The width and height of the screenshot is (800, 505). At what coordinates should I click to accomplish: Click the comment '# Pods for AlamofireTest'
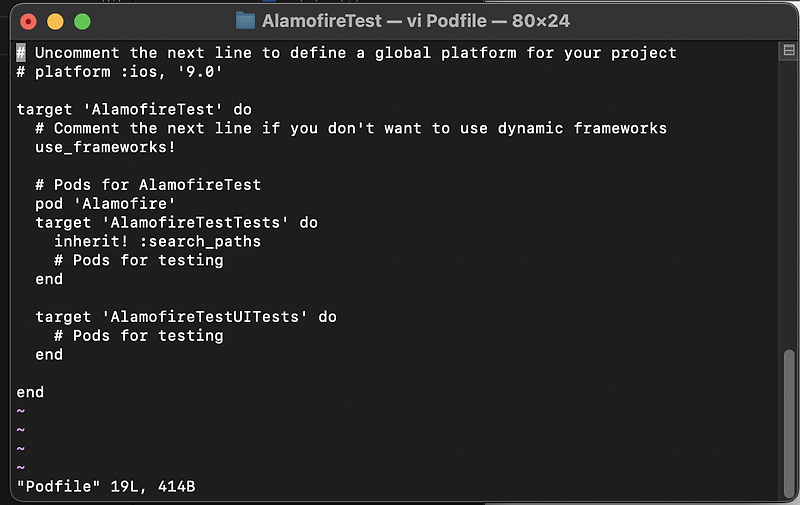pyautogui.click(x=148, y=185)
